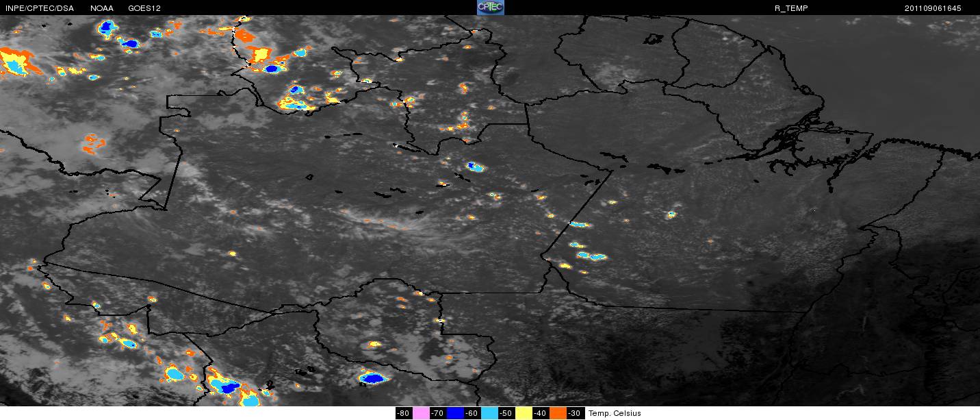Click the -30 legend value
The height and width of the screenshot is (420, 980).
pos(575,413)
